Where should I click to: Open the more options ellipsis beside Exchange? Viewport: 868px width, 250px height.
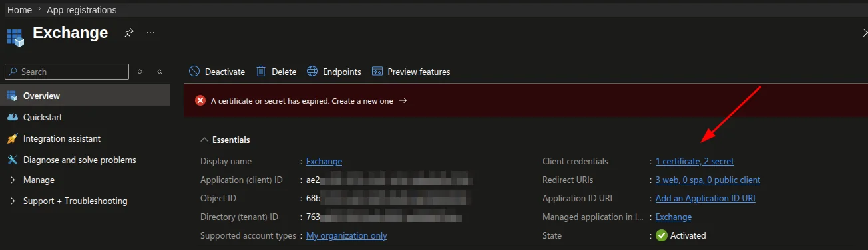click(150, 33)
